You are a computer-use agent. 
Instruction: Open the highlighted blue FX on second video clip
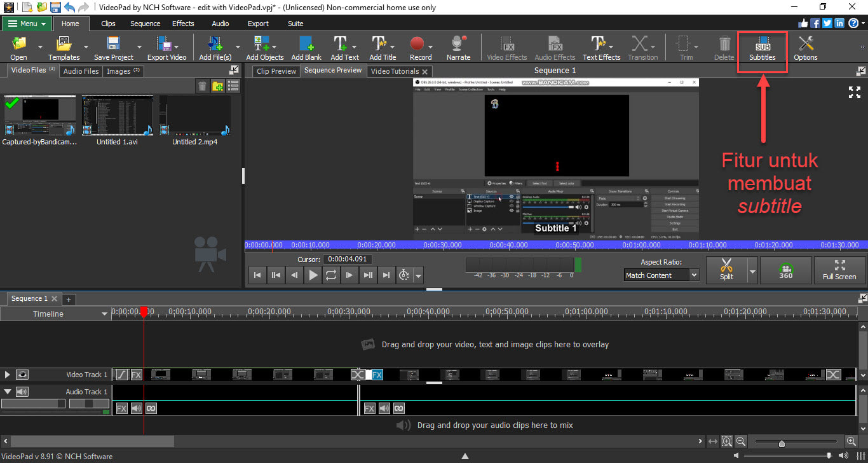click(x=377, y=375)
